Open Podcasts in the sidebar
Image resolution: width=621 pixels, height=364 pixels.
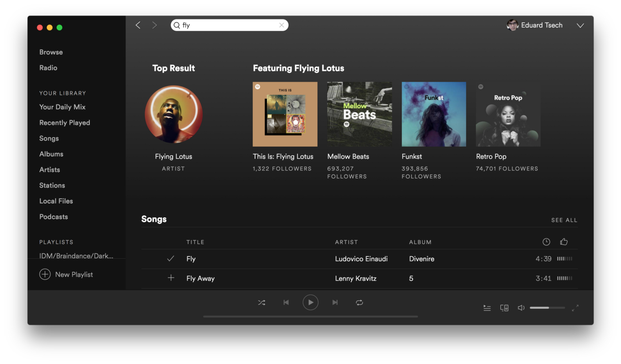[54, 217]
